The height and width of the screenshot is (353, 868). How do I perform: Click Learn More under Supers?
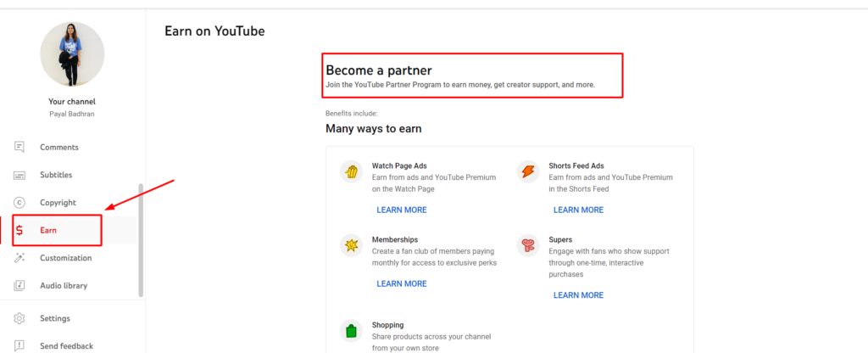[578, 295]
